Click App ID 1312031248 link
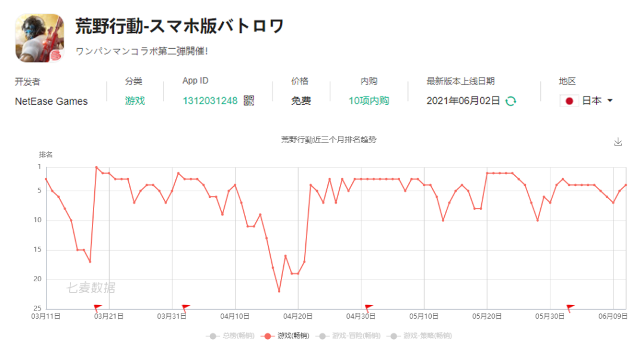Screen dimensions: 644x351 click(x=210, y=101)
